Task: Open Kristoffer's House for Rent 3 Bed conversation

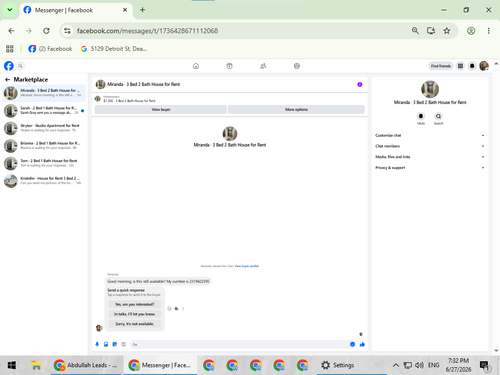Action: [x=44, y=181]
